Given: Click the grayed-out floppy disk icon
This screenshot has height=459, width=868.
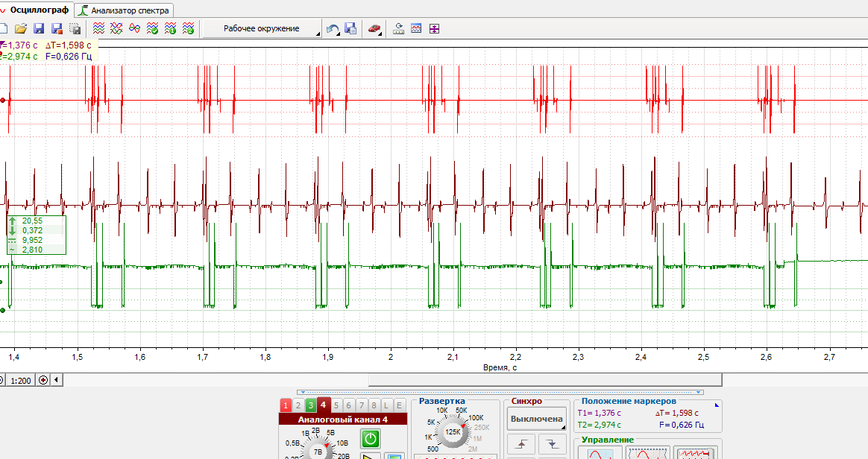Looking at the screenshot, I should [75, 28].
